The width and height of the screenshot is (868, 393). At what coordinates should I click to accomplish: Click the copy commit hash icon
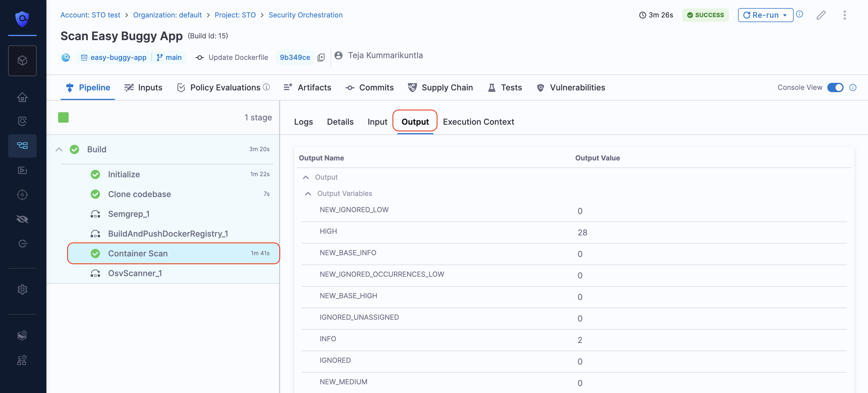(x=321, y=58)
